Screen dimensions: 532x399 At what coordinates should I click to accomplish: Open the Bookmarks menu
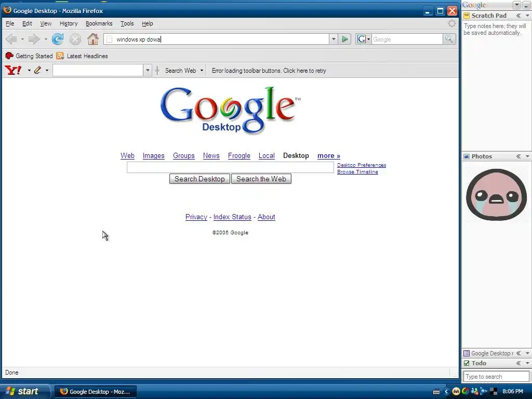[99, 23]
